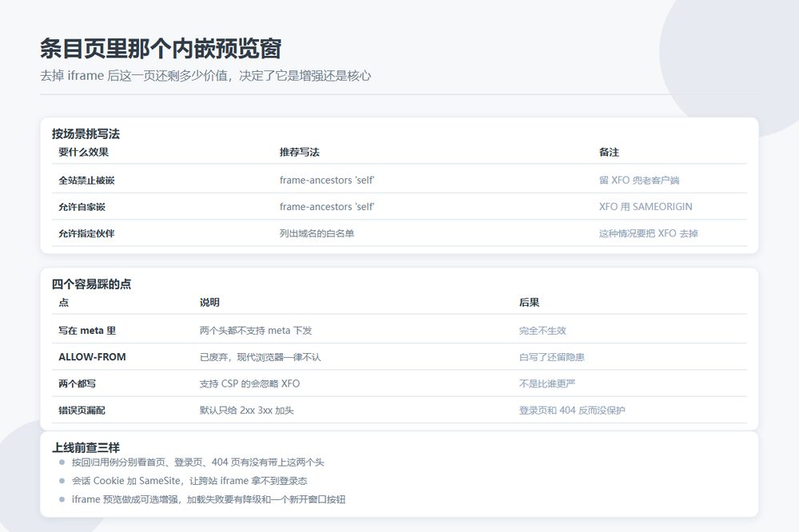The image size is (799, 532).
Task: Click frame-ancestors 'self' in the 允许自家嵌 row
Action: [x=327, y=206]
